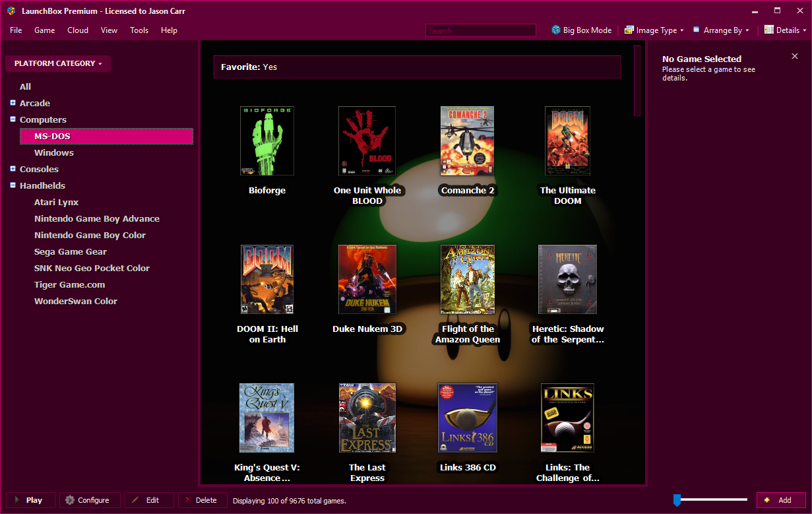This screenshot has height=514, width=812.
Task: Select Links: The Challenge of cover
Action: 568,418
